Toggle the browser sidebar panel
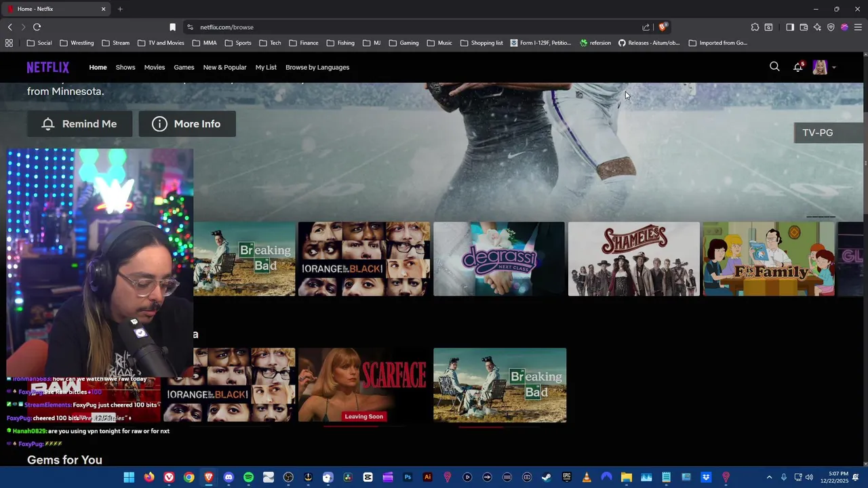Image resolution: width=868 pixels, height=488 pixels. [x=790, y=27]
